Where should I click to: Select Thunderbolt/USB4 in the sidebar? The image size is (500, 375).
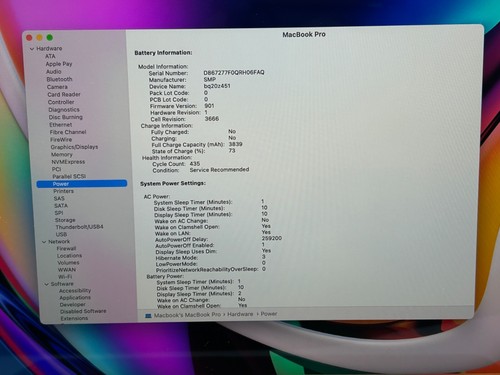point(80,227)
